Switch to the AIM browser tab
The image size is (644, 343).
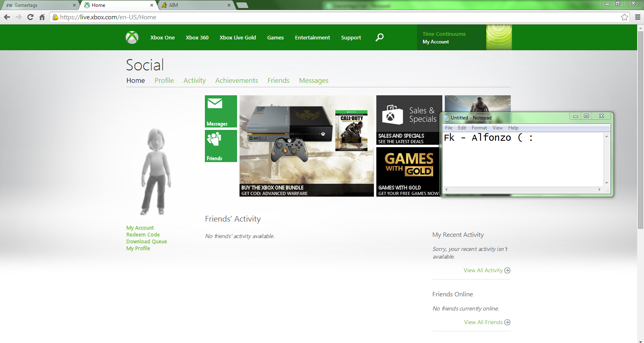[x=196, y=5]
